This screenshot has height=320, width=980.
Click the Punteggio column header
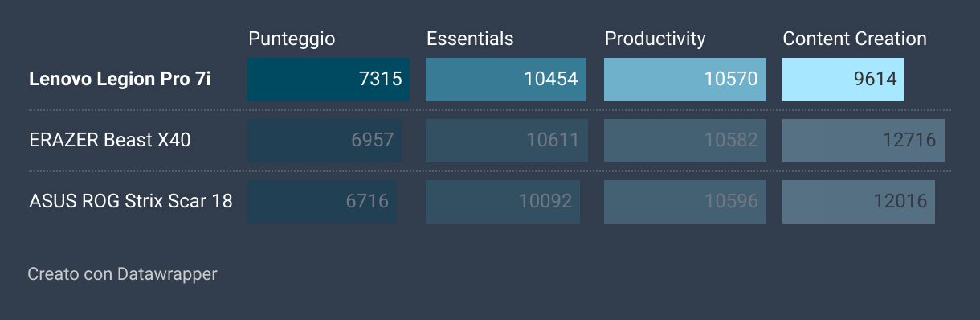pyautogui.click(x=292, y=39)
